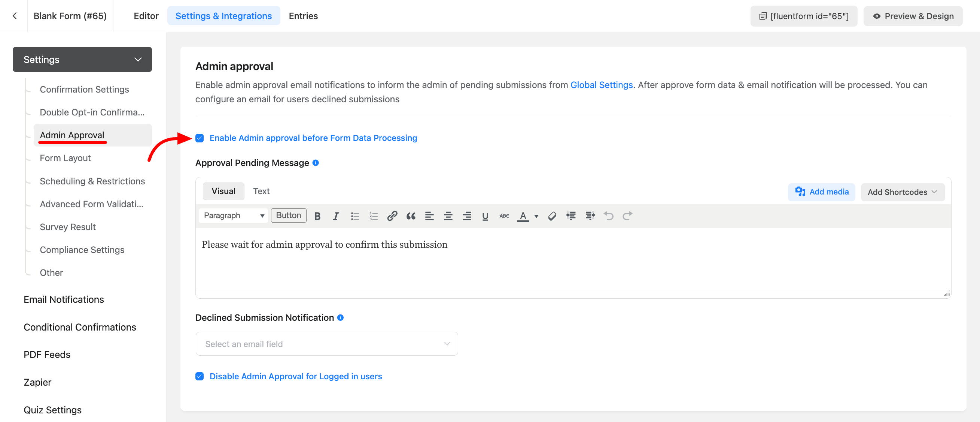Apply italic formatting in editor toolbar
The width and height of the screenshot is (980, 422).
(335, 216)
